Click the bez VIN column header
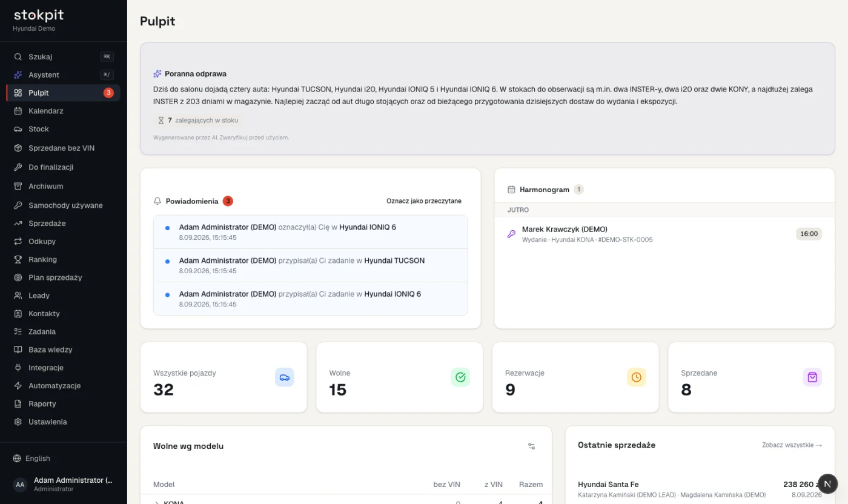 click(447, 485)
